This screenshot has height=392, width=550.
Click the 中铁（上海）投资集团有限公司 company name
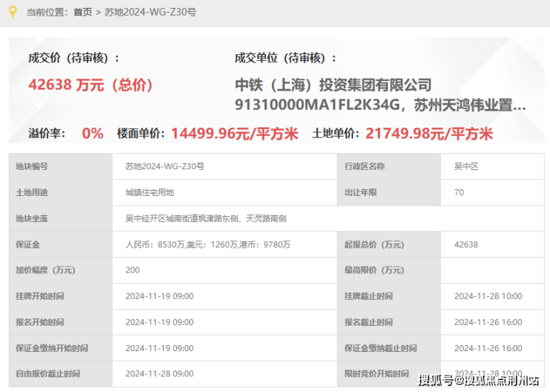click(x=333, y=85)
